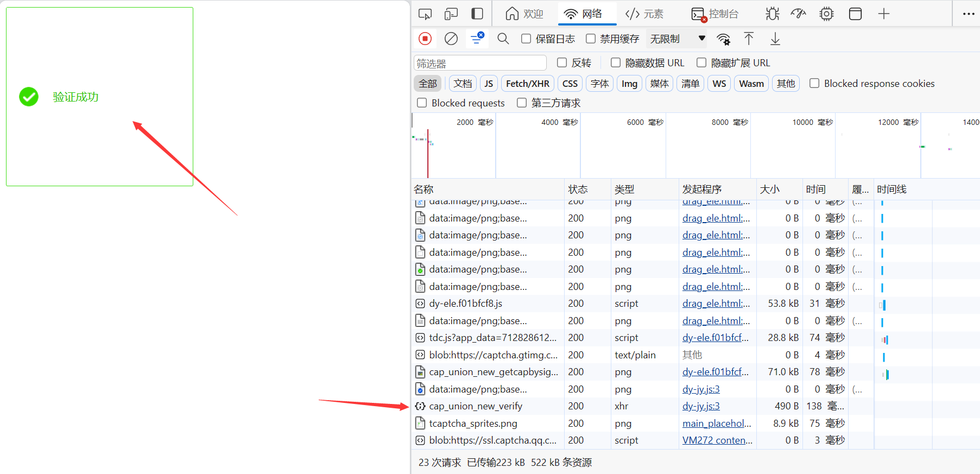Check the 反转 invert checkbox
This screenshot has height=474, width=980.
pos(562,62)
